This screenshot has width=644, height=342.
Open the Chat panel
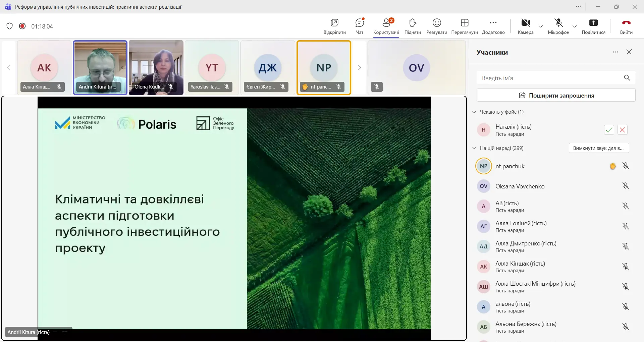(359, 26)
